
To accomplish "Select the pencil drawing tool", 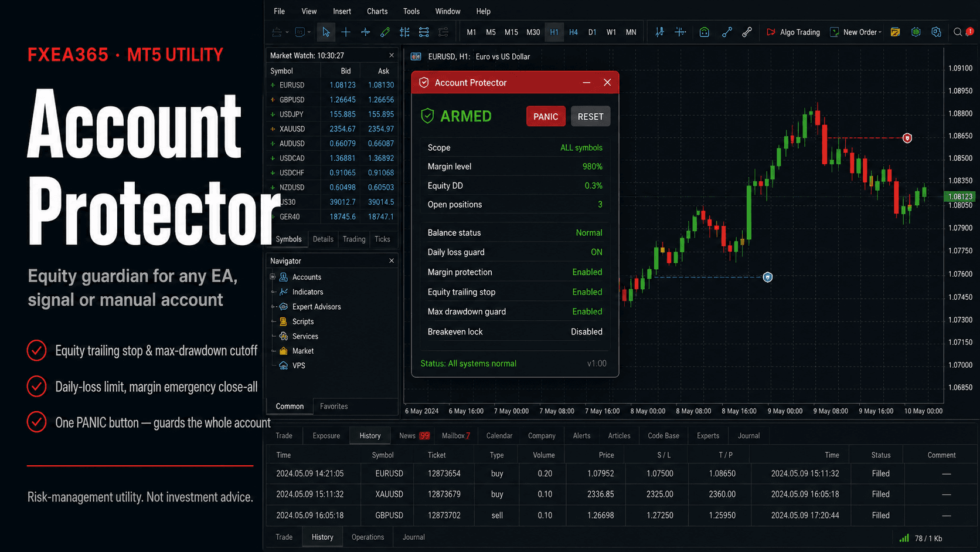I will [385, 32].
